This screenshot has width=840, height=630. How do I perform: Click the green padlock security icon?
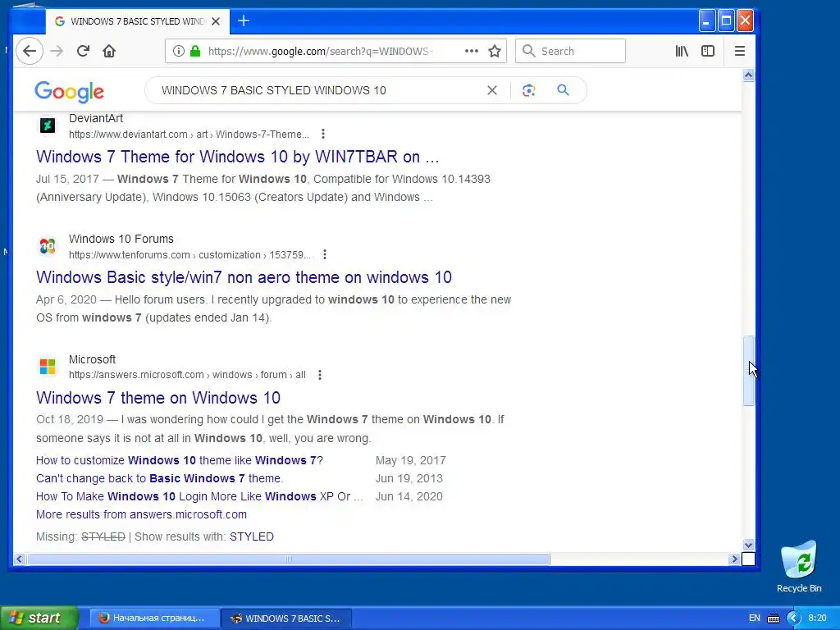[x=195, y=51]
